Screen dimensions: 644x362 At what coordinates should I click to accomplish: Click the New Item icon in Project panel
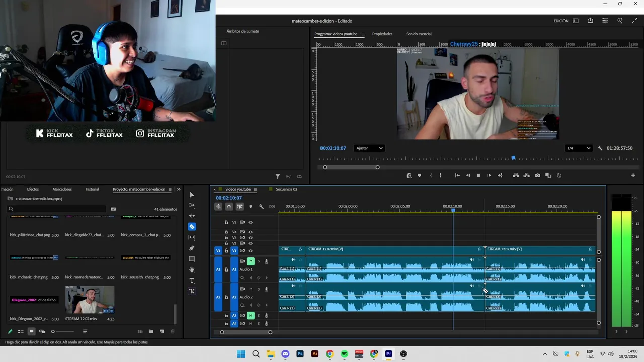tap(162, 331)
